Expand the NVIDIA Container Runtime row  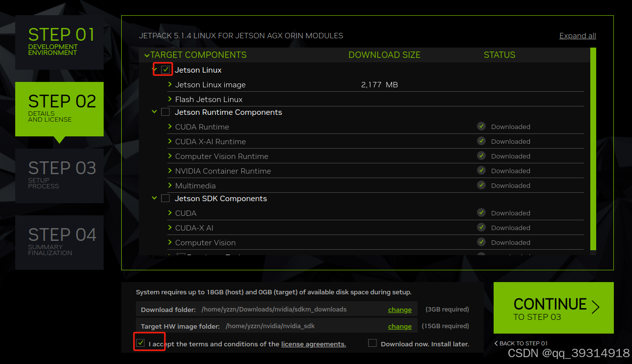(170, 171)
